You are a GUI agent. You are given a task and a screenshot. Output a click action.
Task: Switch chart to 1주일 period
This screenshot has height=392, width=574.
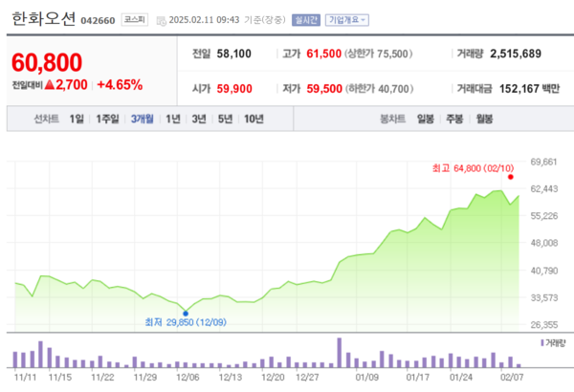[107, 119]
